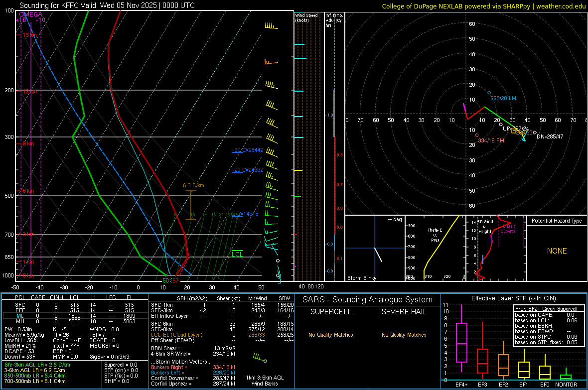Click the Classic Supercell label

click(509, 229)
